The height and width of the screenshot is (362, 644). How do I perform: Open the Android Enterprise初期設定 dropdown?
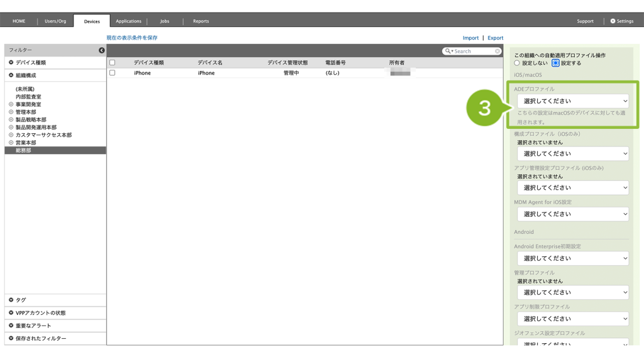pyautogui.click(x=572, y=258)
